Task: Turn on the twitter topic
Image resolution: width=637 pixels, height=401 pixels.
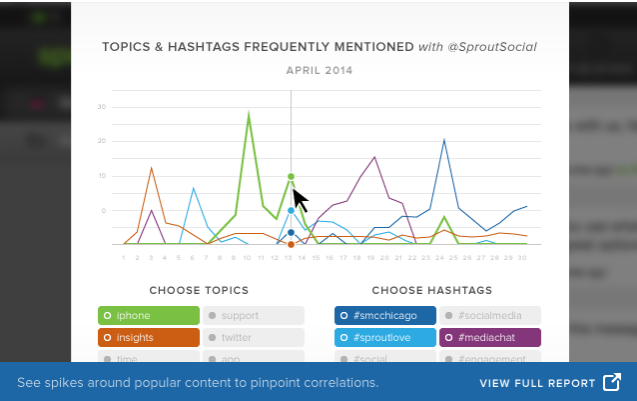Action: [x=254, y=337]
